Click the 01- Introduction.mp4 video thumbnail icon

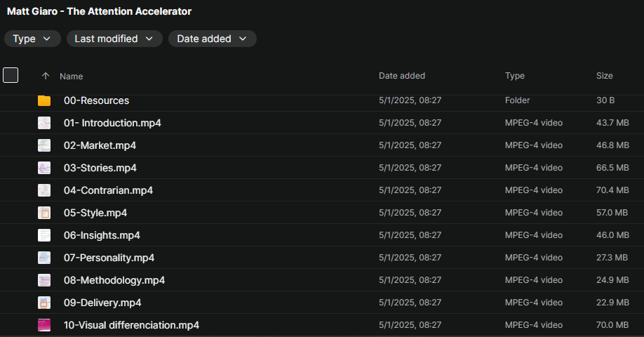44,123
